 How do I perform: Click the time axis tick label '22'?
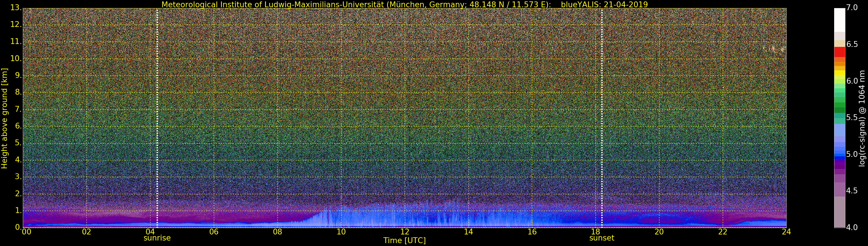point(723,232)
